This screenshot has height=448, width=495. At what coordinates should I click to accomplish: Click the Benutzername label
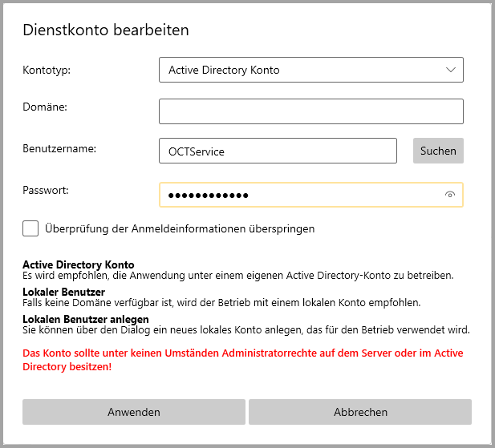click(x=59, y=148)
